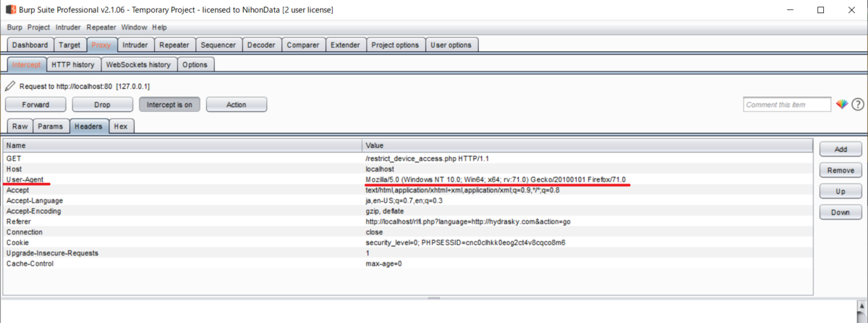Select the Accept-Language header row
The height and width of the screenshot is (323, 868).
(407, 200)
